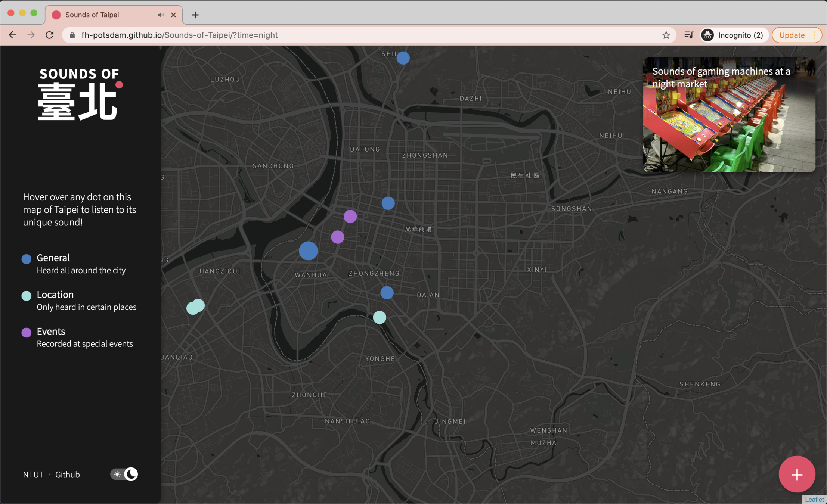827x504 pixels.
Task: Reload the page
Action: pos(50,35)
